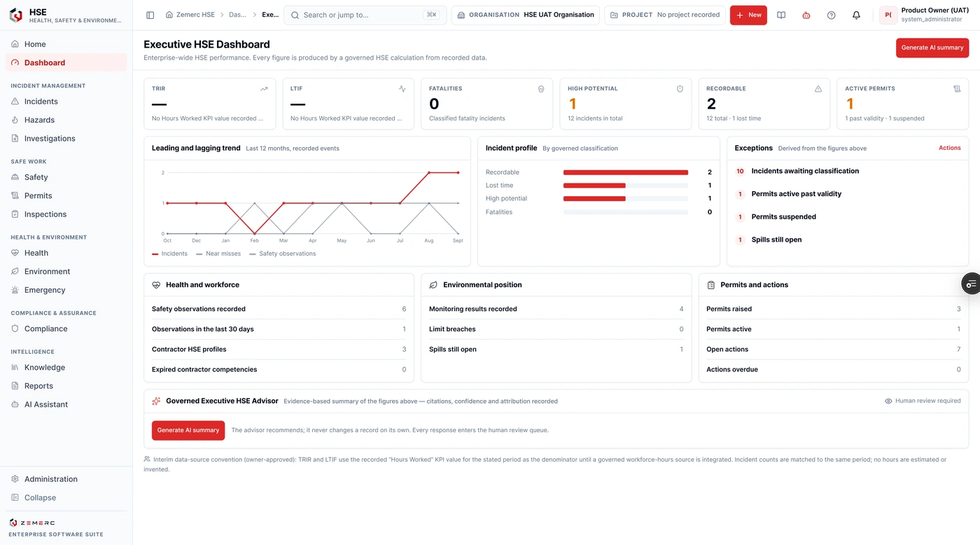Open the Product Owner user menu

pyautogui.click(x=925, y=15)
